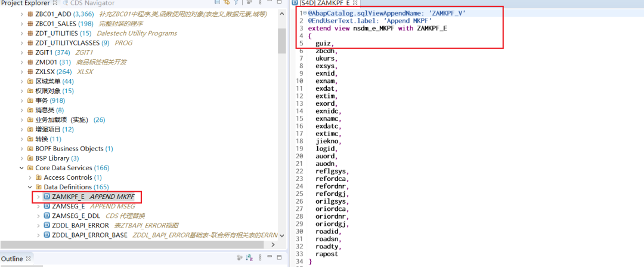Expand the Access Controls folder
The height and width of the screenshot is (267, 644).
tap(30, 177)
